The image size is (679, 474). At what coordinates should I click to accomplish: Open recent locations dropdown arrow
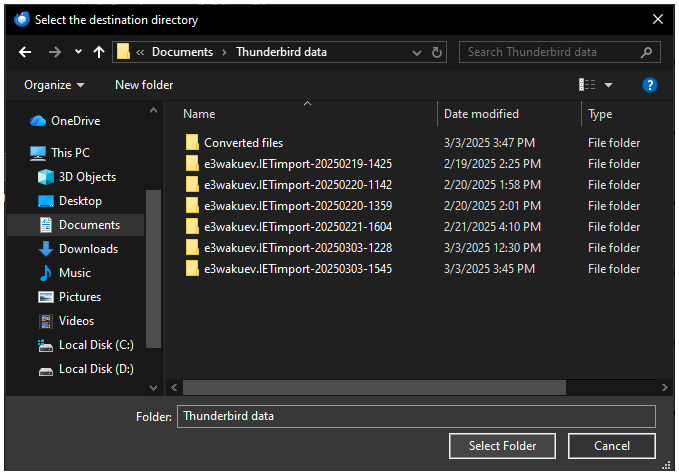coord(78,52)
